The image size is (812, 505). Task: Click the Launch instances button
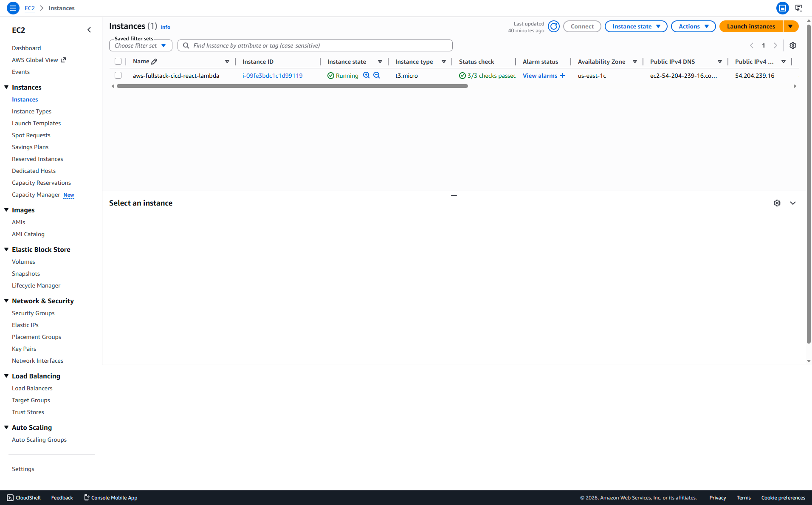[x=751, y=26]
